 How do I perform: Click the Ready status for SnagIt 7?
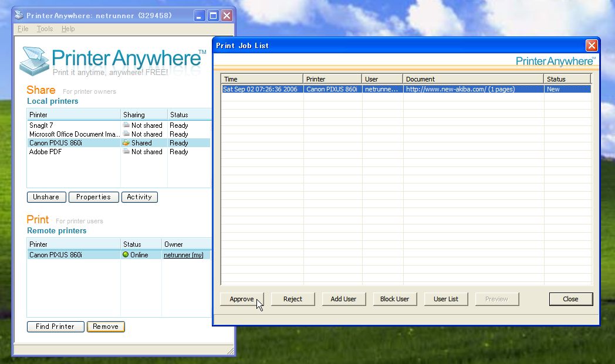[179, 125]
